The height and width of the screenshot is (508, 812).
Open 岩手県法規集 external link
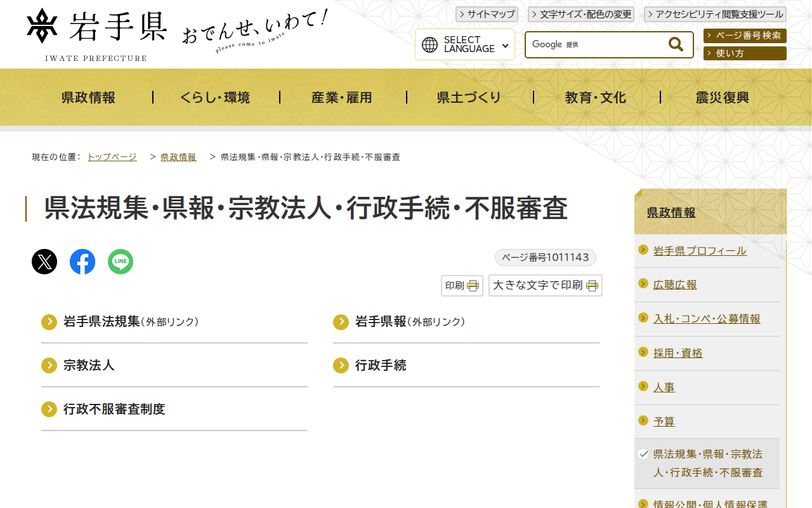click(x=131, y=322)
